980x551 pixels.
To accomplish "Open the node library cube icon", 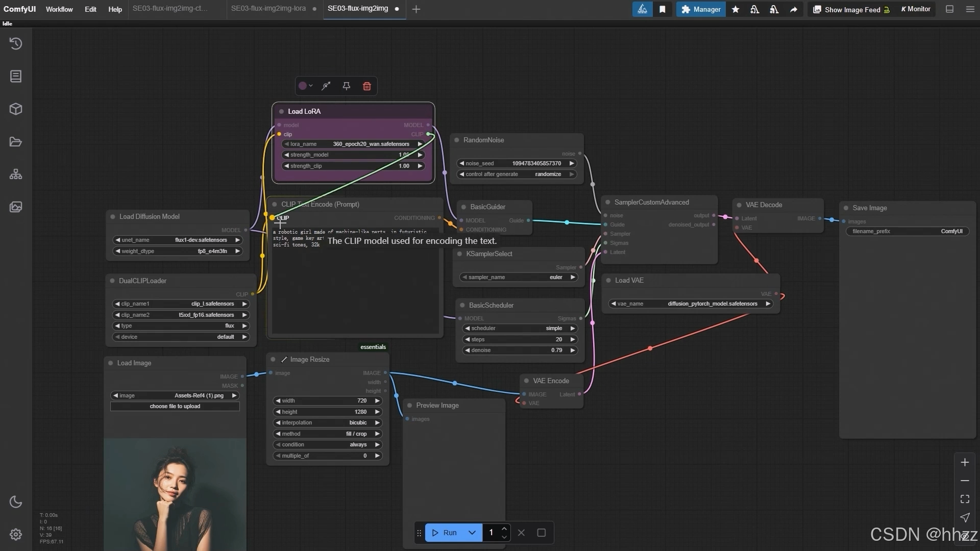I will click(16, 109).
